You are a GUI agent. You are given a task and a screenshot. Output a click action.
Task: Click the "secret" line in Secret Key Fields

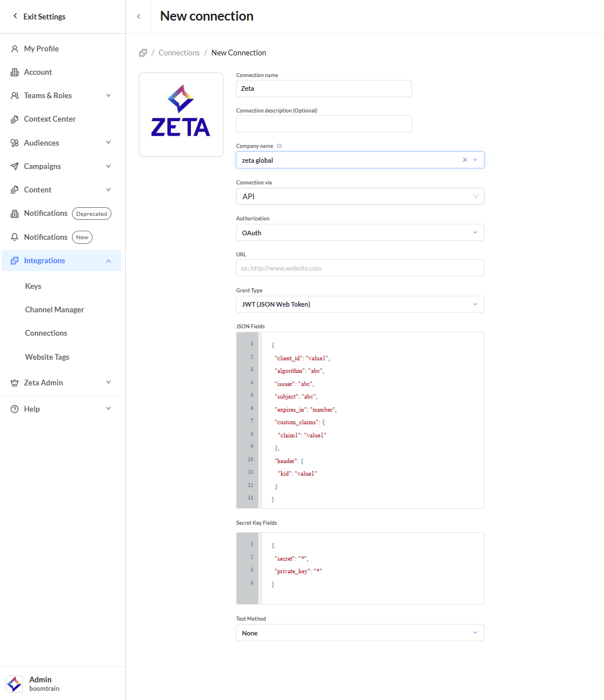click(291, 558)
